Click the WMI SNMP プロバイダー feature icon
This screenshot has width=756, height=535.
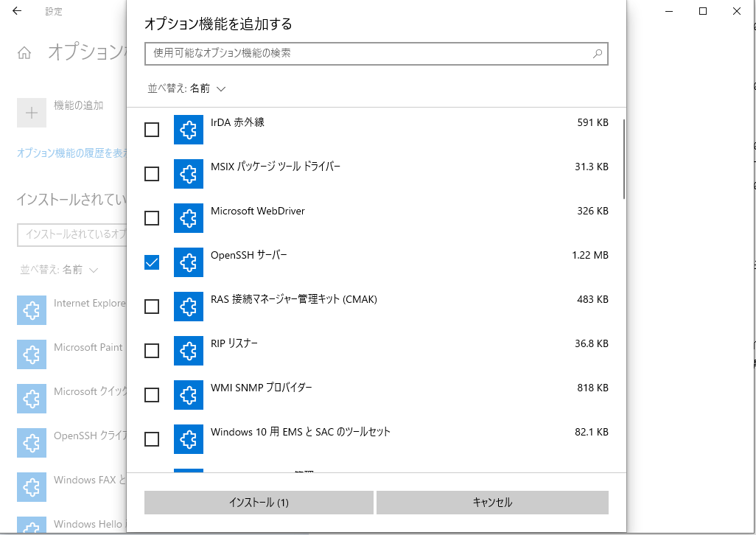tap(189, 395)
